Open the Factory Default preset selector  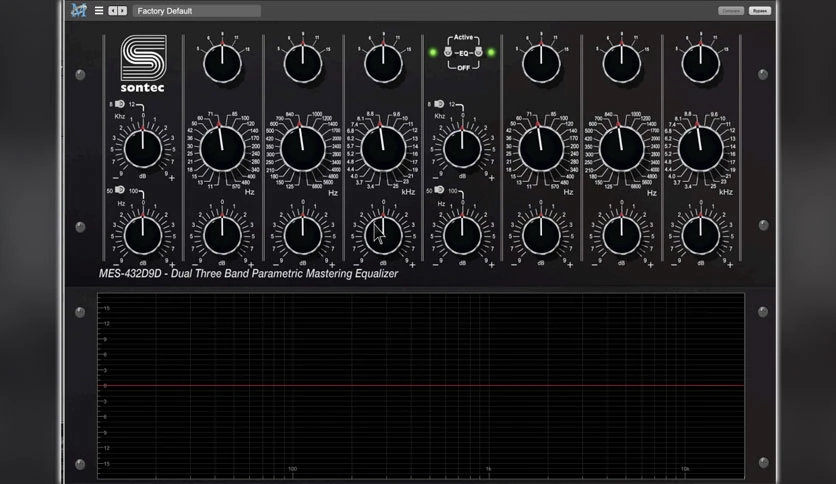coord(197,11)
